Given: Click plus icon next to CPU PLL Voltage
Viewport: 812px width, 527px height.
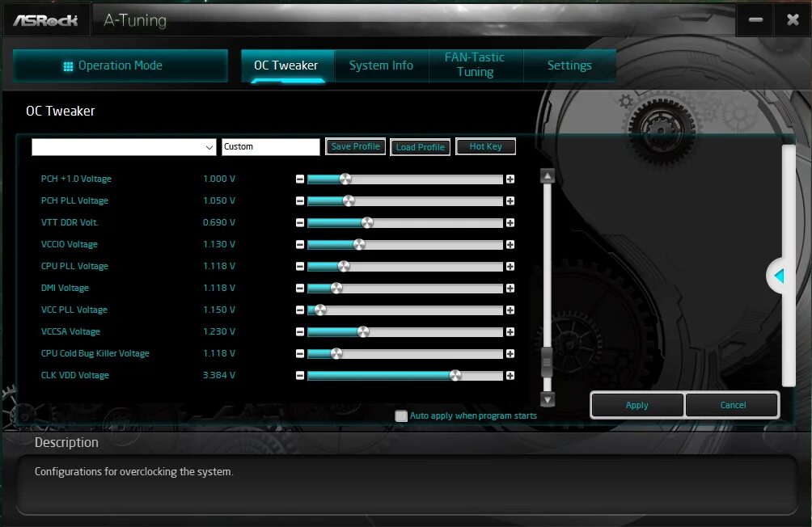Looking at the screenshot, I should coord(510,266).
